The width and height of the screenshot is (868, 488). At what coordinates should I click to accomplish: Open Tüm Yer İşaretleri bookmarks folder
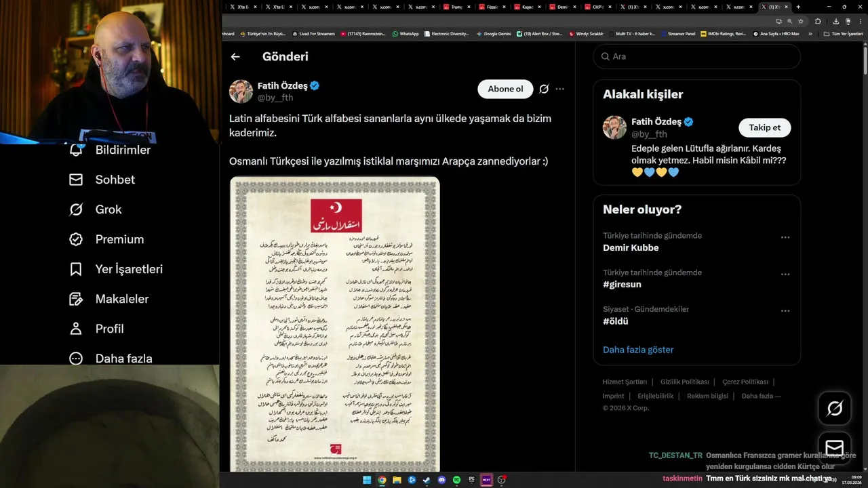(x=844, y=33)
